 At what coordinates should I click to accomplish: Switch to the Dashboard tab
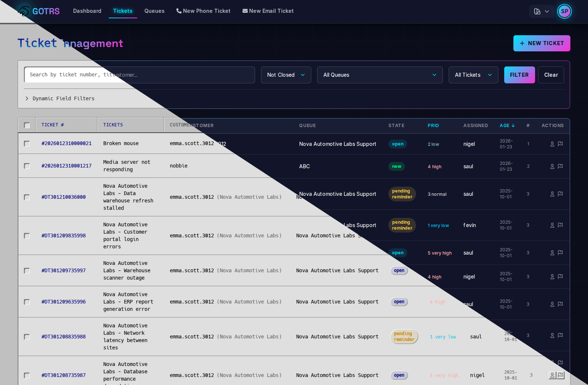coord(87,11)
